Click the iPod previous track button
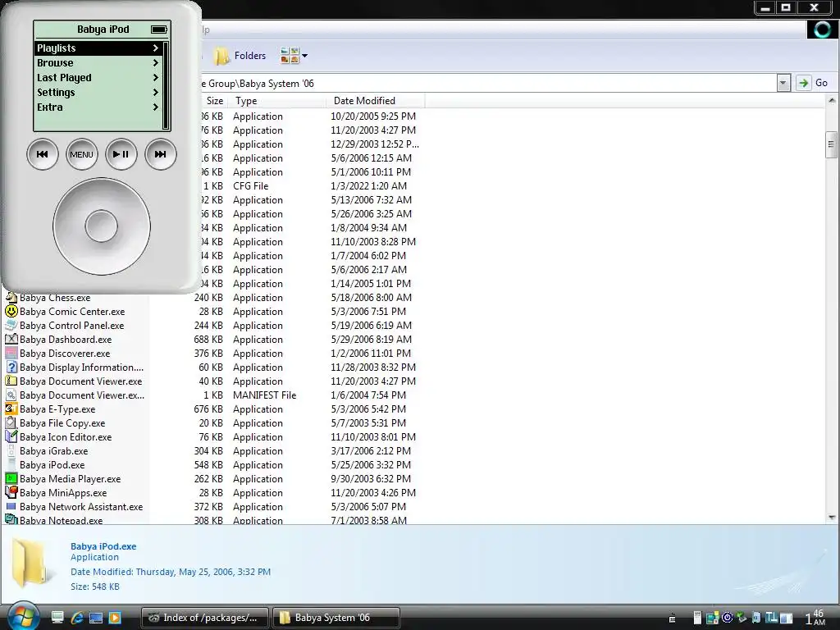The image size is (840, 630). pos(43,154)
